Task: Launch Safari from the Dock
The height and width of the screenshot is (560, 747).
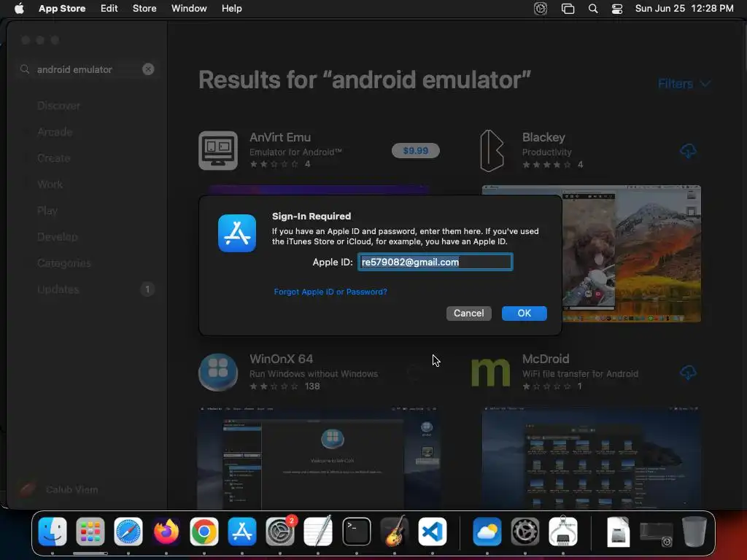Action: coord(128,532)
